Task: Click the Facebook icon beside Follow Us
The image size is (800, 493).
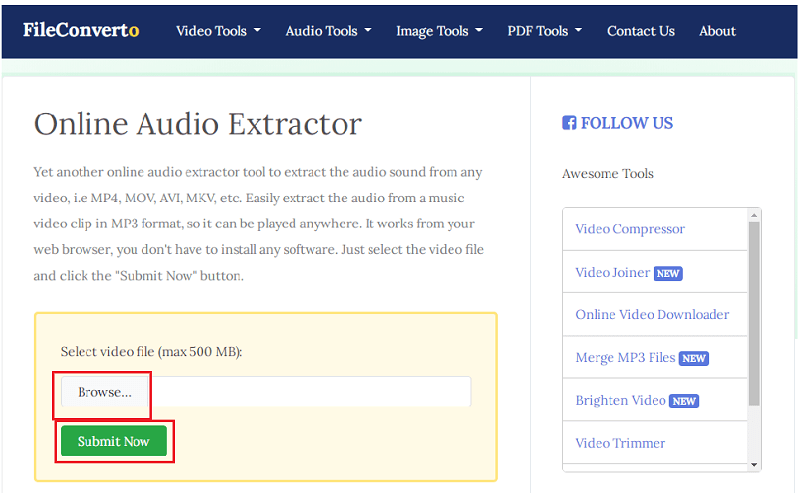Action: click(x=569, y=123)
